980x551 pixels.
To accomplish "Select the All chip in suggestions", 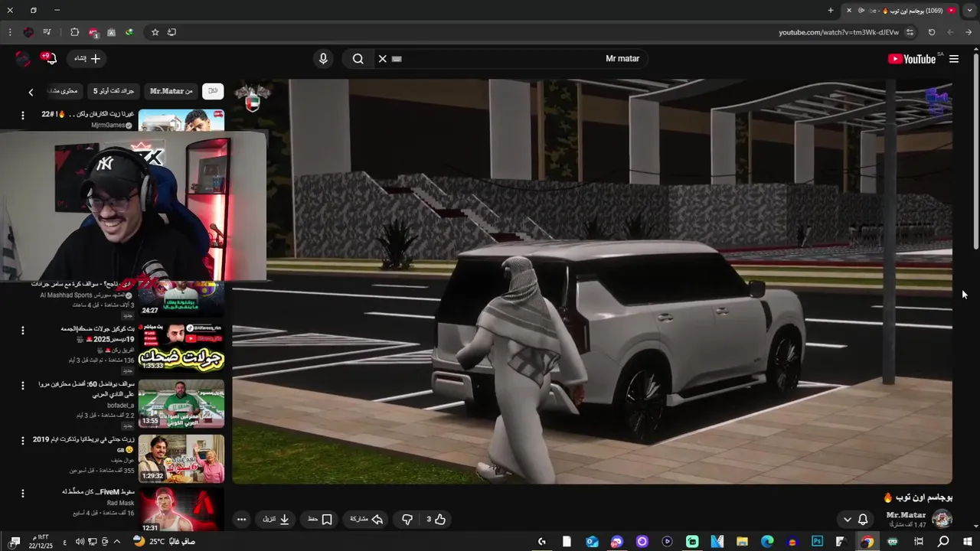I will click(x=213, y=91).
